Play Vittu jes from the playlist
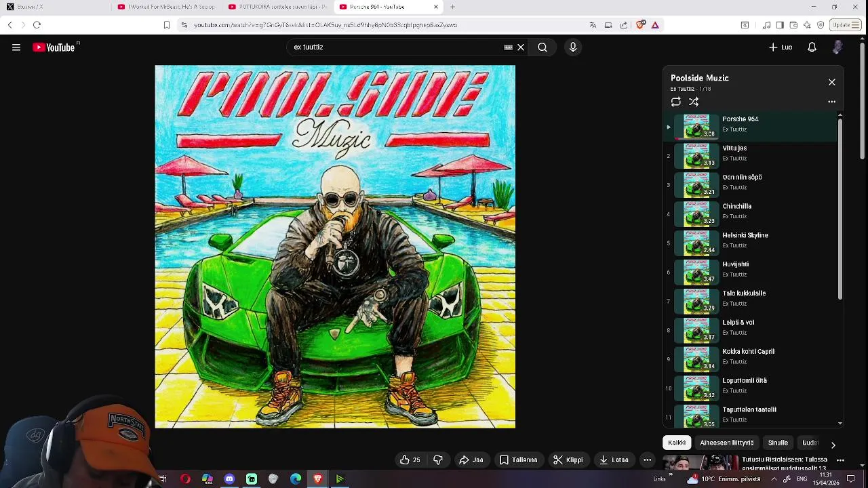 [x=750, y=156]
